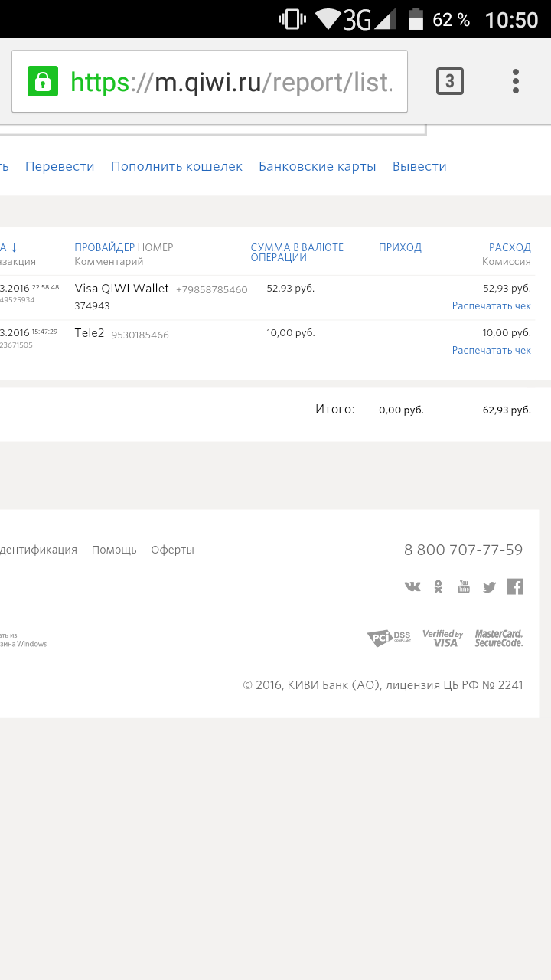
Task: Tap the battery status icon
Action: [x=416, y=19]
